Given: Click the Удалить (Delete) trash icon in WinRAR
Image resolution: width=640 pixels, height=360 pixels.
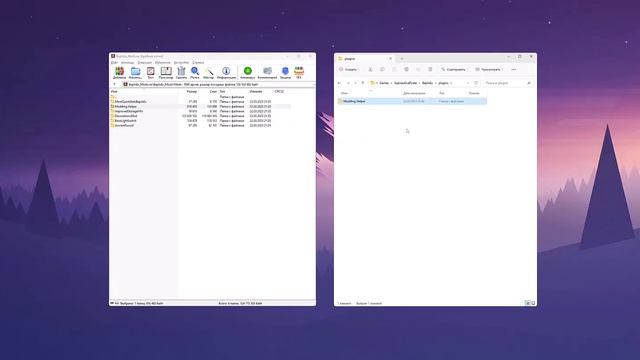Looking at the screenshot, I should [x=181, y=73].
